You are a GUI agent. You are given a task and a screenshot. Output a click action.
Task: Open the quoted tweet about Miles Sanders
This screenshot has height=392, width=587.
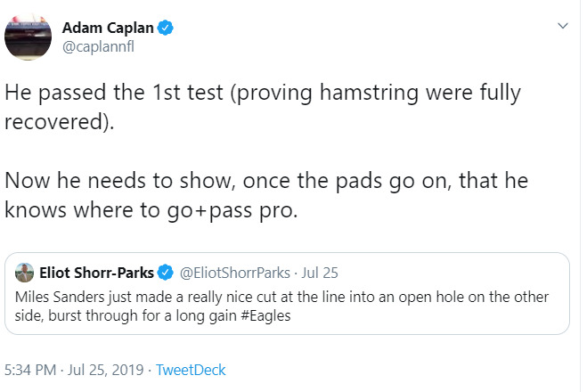click(x=287, y=293)
